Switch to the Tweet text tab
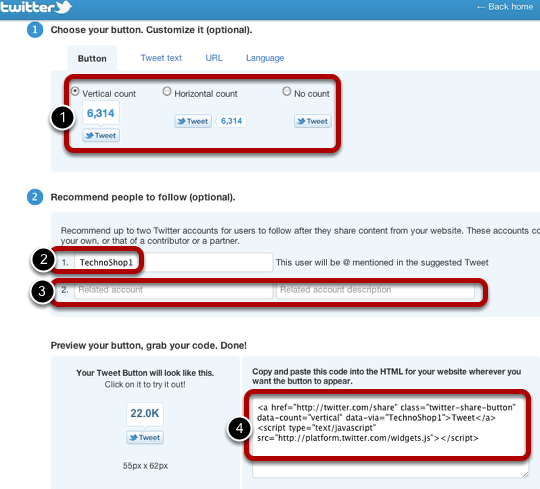Image resolution: width=540 pixels, height=489 pixels. pyautogui.click(x=161, y=58)
